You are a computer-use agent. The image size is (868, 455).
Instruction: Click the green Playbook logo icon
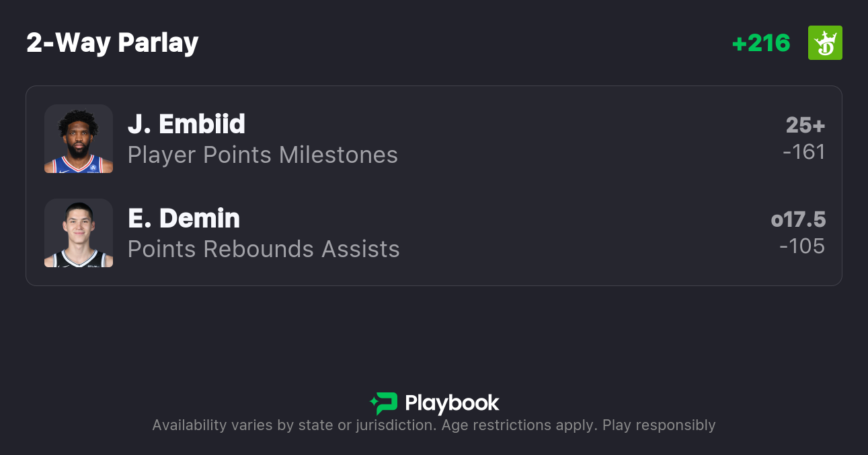tap(384, 403)
